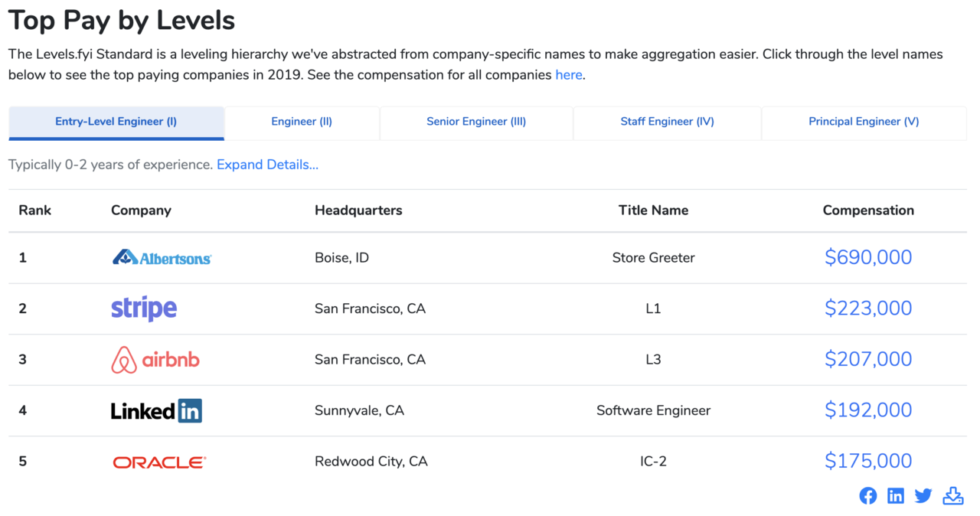Click Stripe's 'San Francisco, CA' cell
The image size is (980, 516).
coord(370,309)
